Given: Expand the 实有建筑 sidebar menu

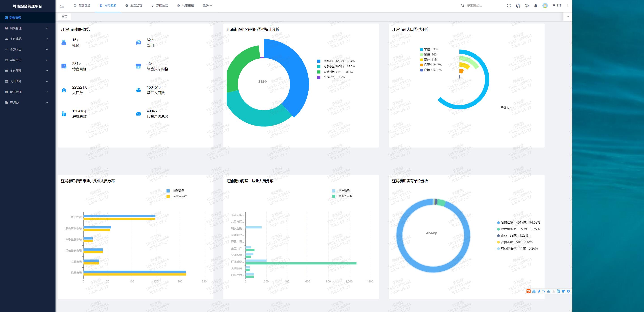Looking at the screenshot, I should [28, 39].
